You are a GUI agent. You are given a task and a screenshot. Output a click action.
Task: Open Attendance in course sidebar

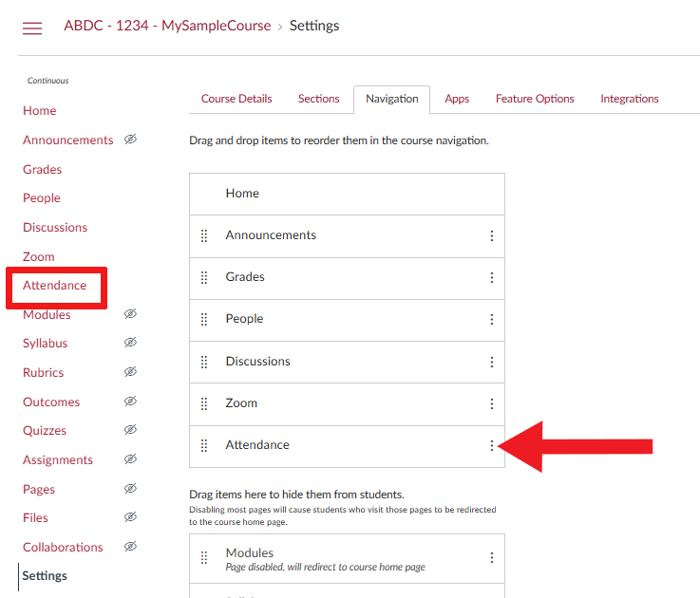coord(54,286)
